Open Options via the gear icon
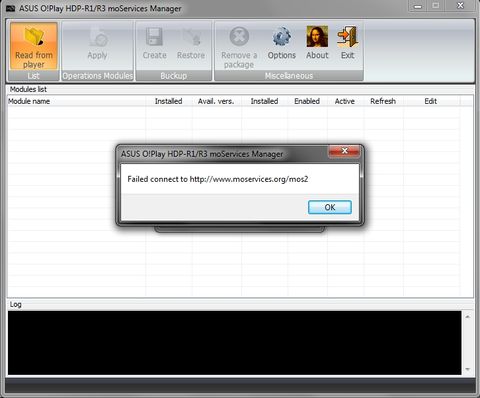480x398 pixels. [282, 37]
